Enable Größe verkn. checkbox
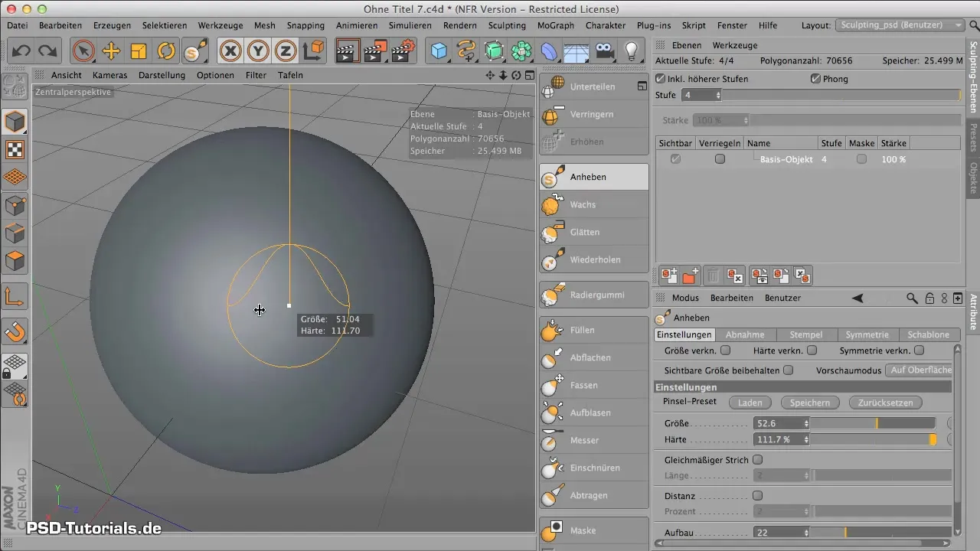Image resolution: width=980 pixels, height=551 pixels. [x=725, y=350]
